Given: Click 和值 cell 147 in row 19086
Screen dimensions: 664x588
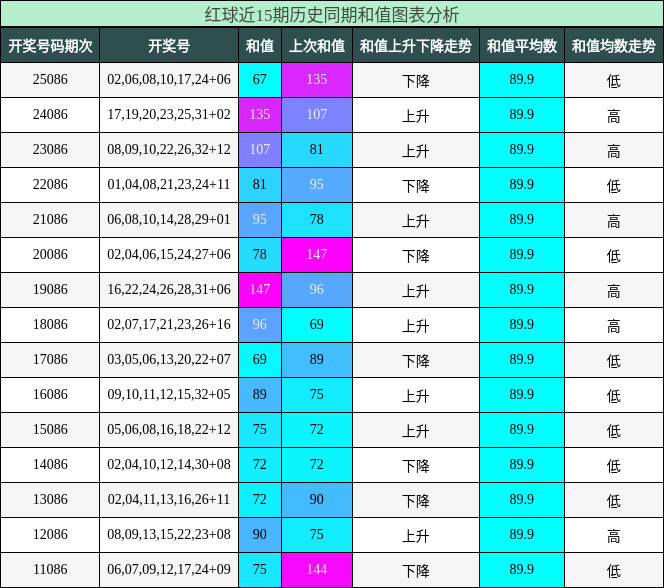Looking at the screenshot, I should pyautogui.click(x=260, y=290).
